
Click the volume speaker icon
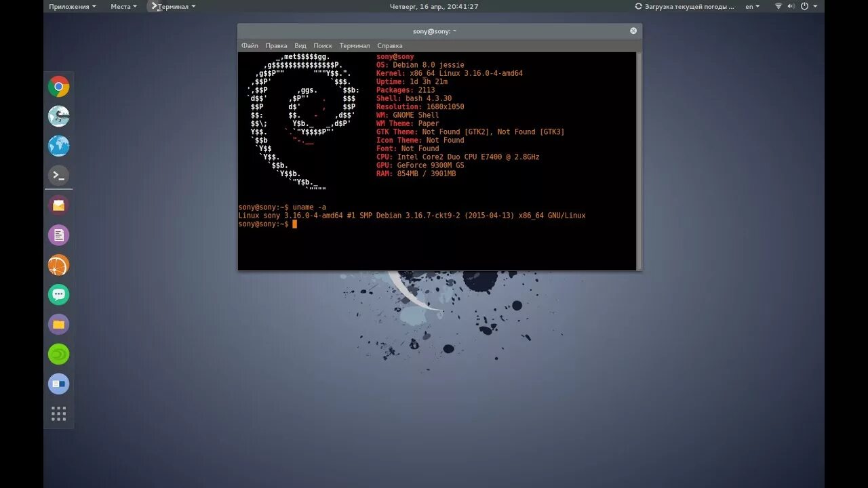click(x=791, y=6)
